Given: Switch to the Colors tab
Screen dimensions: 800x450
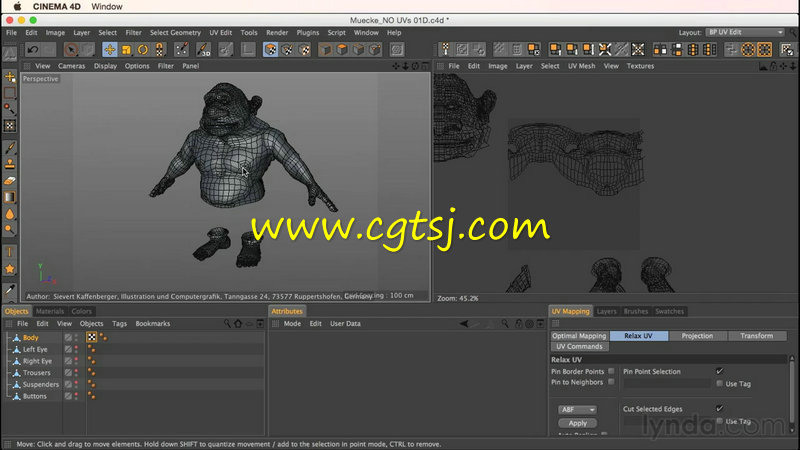Looking at the screenshot, I should pyautogui.click(x=82, y=311).
